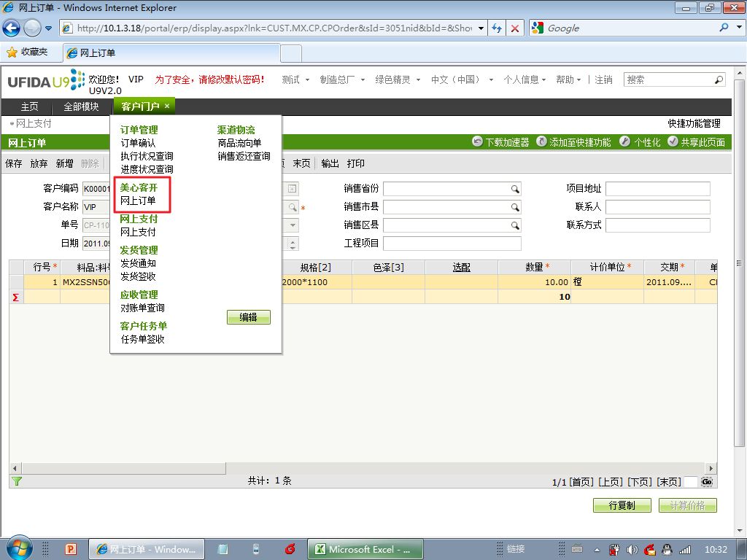Select 进度状况查询 menu entry
Screen dimensions: 747x560
click(147, 169)
